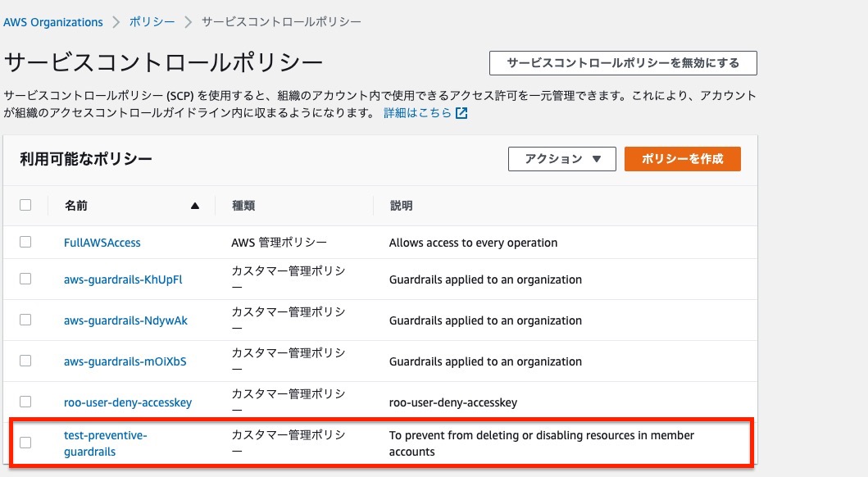The width and height of the screenshot is (868, 477).
Task: Click サービスコントロールポリシーを無効にする button
Action: (622, 61)
